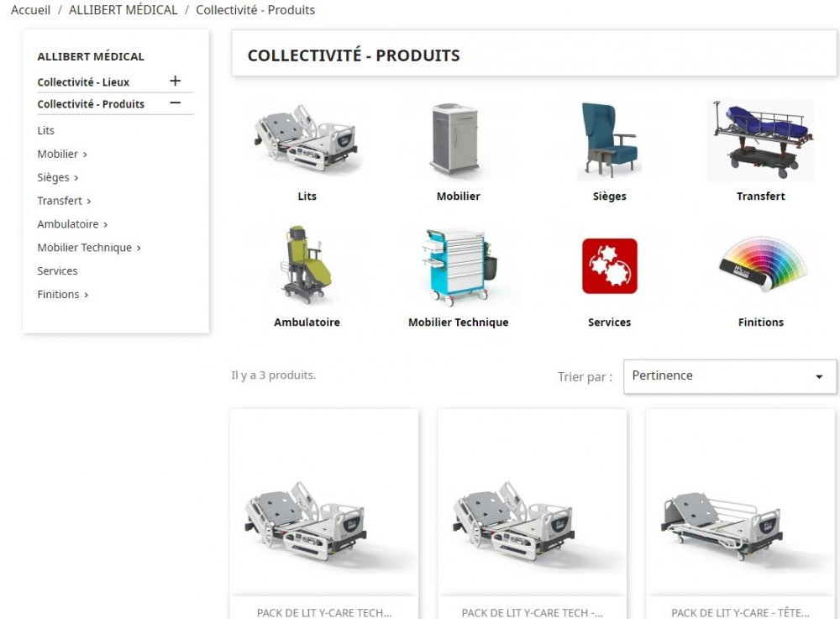Select the red Services gear icon
Screen dimensions: 840x619
(609, 265)
